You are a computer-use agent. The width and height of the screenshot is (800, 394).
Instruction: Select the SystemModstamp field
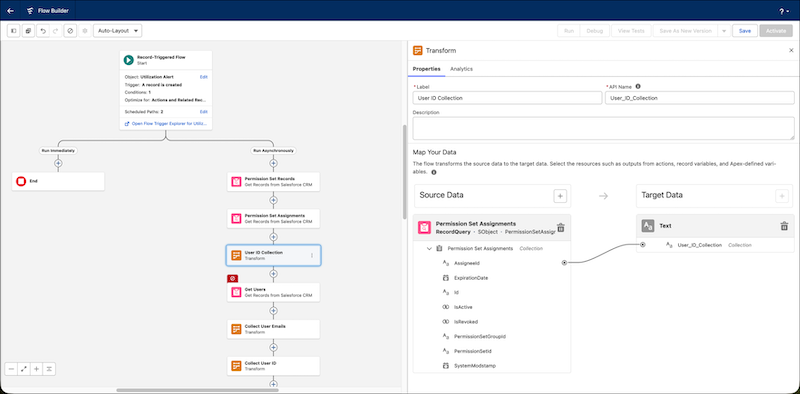474,366
